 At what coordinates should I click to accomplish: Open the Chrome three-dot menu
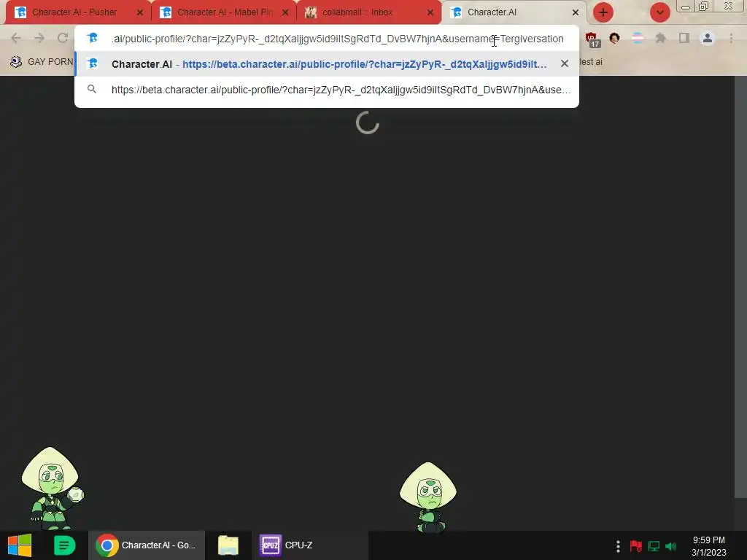(731, 38)
